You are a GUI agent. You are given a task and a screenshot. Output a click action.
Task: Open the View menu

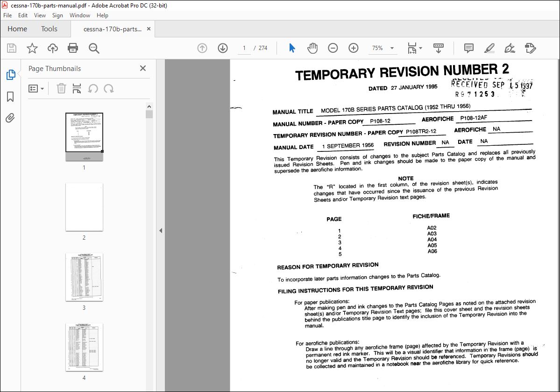(40, 15)
